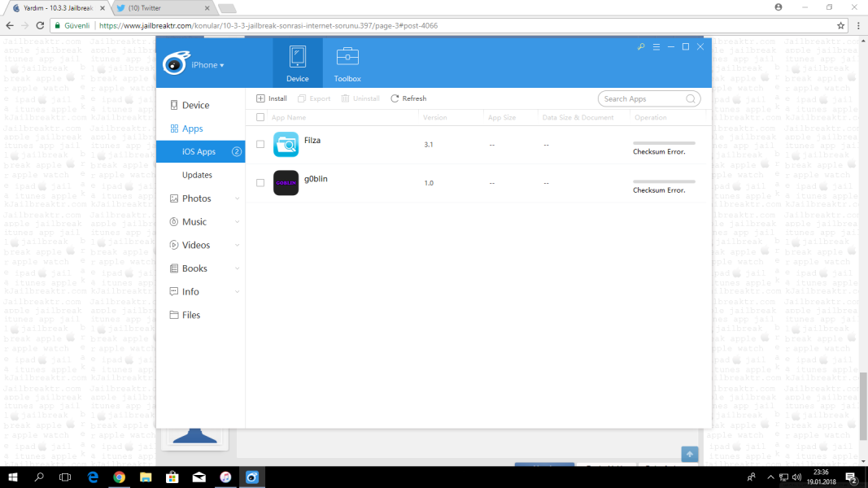Click Filza's checksum error progress bar
This screenshot has width=868, height=488.
click(664, 143)
